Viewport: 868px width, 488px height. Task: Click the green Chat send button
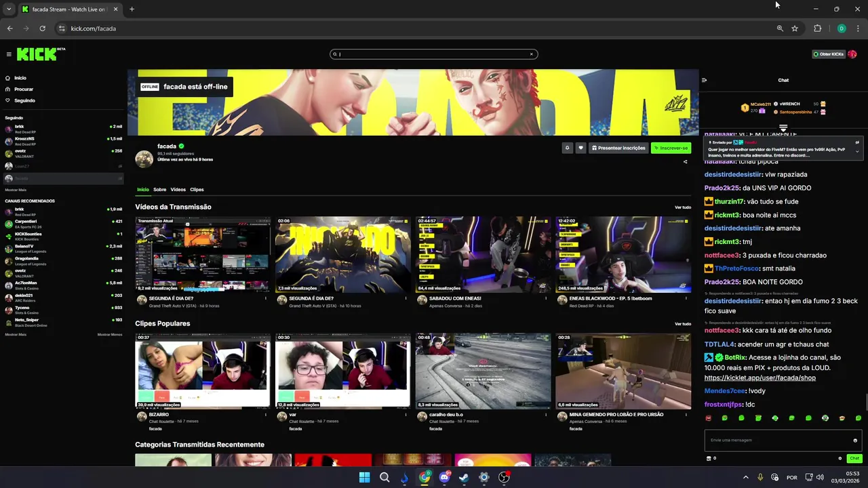854,459
